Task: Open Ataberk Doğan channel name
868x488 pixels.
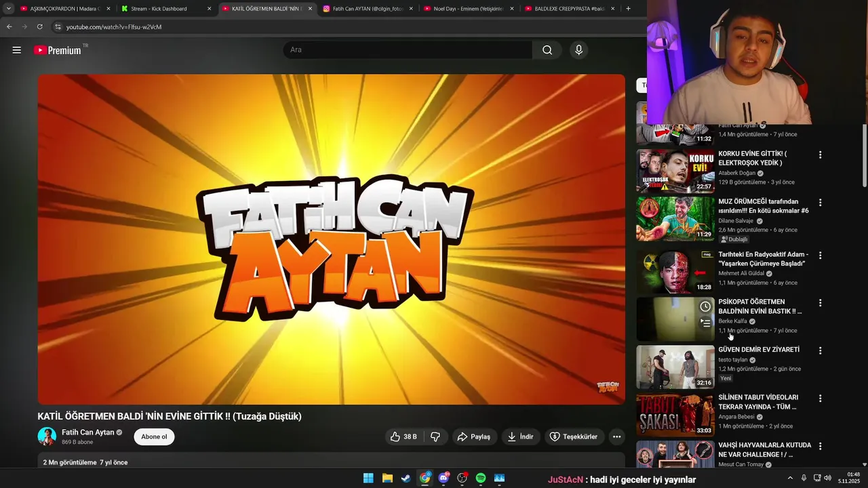Action: pos(736,173)
